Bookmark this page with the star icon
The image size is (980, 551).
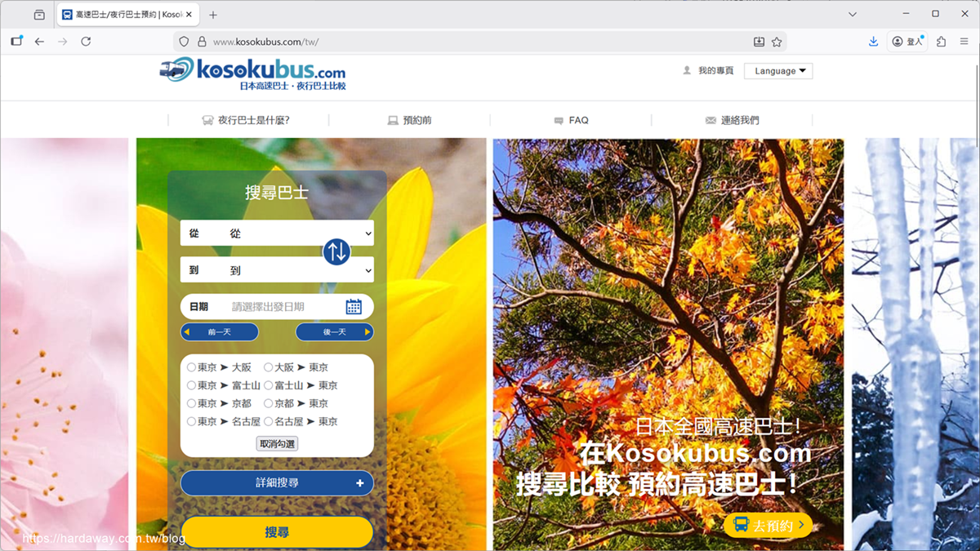[x=777, y=42]
